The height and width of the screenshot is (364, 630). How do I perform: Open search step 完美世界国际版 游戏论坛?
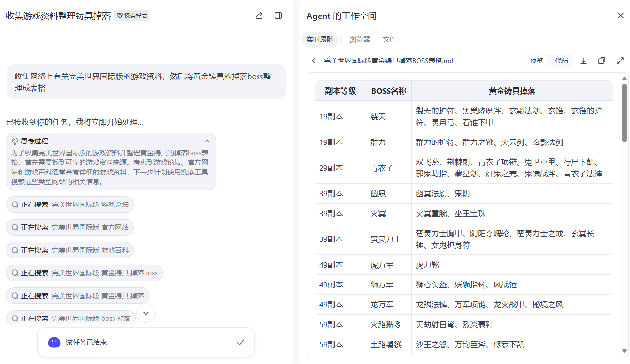click(x=70, y=205)
